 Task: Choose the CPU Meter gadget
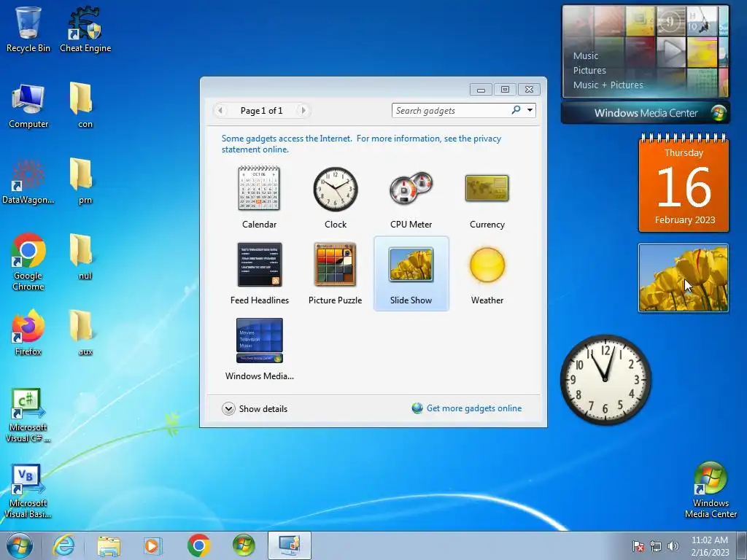click(x=411, y=198)
